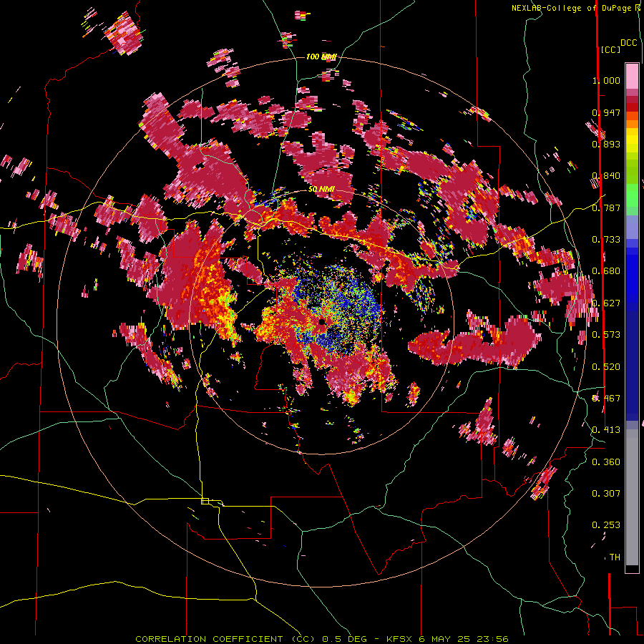Screen dimensions: 644x644
Task: Select the 0.787 scale value
Action: 606,208
